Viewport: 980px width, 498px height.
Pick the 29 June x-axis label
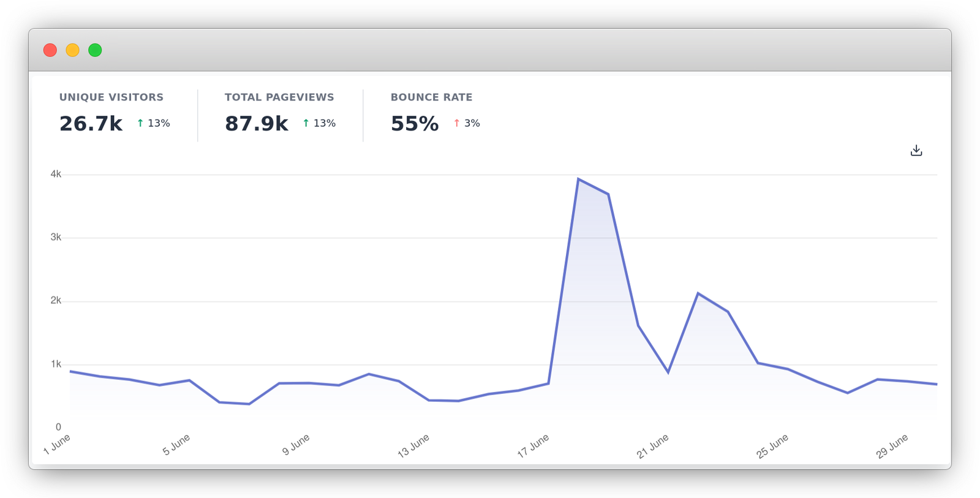pyautogui.click(x=892, y=446)
